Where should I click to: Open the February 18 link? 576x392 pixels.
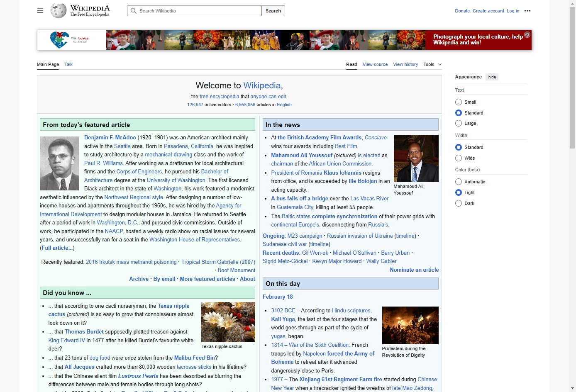[278, 297]
